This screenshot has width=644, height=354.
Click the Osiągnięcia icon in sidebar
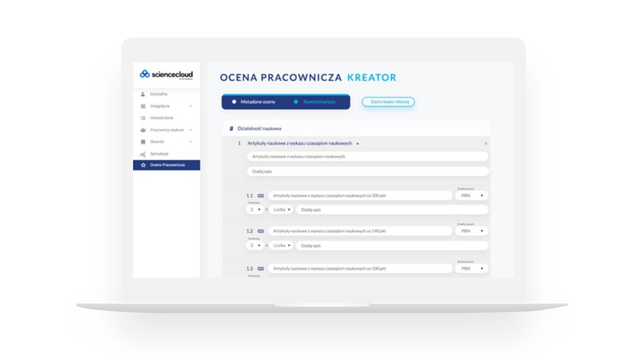[x=143, y=106]
